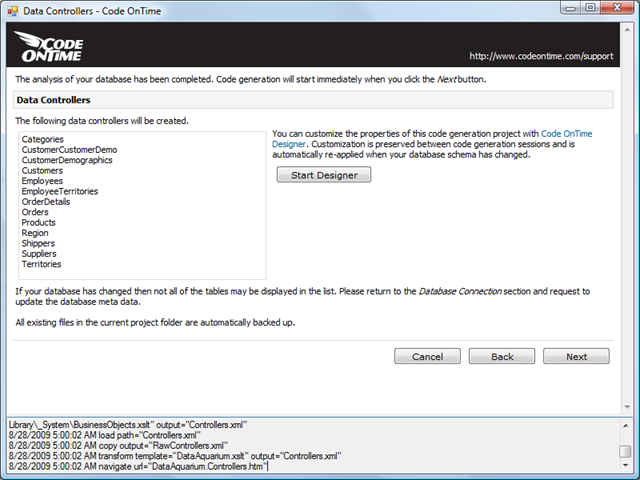Click the Cancel button
Image resolution: width=640 pixels, height=480 pixels.
(x=427, y=356)
